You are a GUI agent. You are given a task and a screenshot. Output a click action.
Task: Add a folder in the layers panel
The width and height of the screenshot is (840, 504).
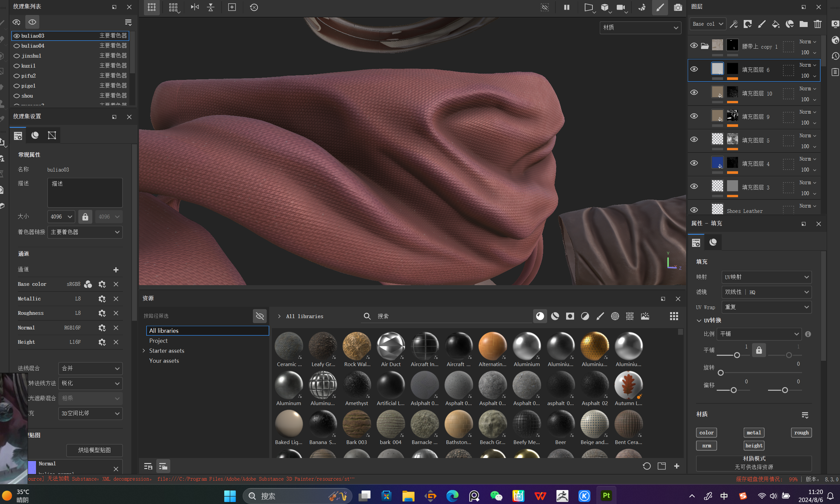coord(803,24)
